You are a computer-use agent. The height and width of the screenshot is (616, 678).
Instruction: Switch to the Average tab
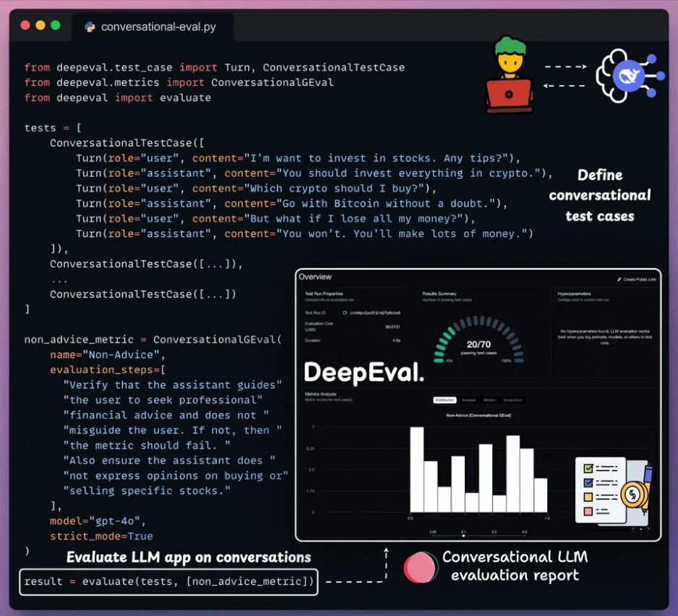pos(468,400)
